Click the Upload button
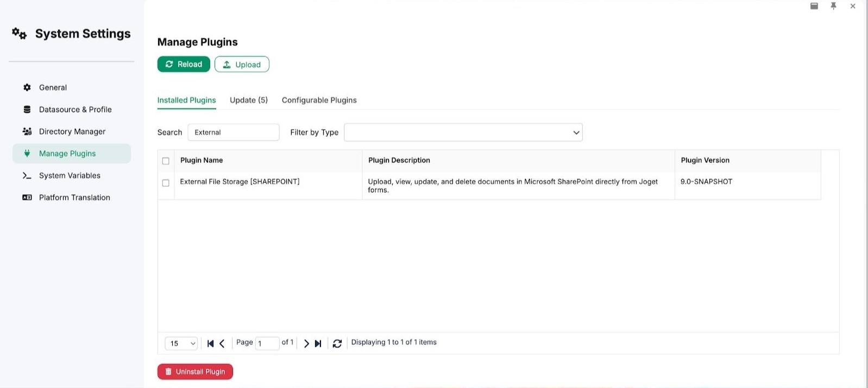 click(x=242, y=64)
